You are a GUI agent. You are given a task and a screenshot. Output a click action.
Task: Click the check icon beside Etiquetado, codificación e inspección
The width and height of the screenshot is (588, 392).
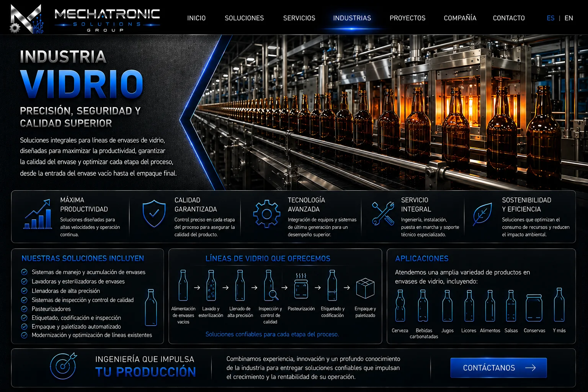24,318
